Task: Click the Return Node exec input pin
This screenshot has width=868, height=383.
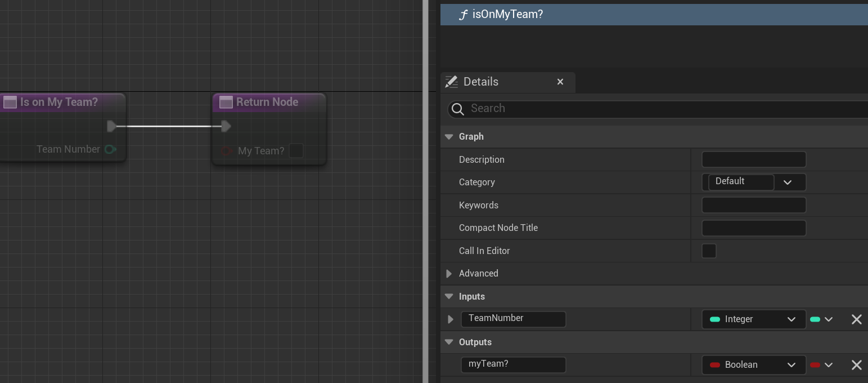Action: click(x=226, y=126)
